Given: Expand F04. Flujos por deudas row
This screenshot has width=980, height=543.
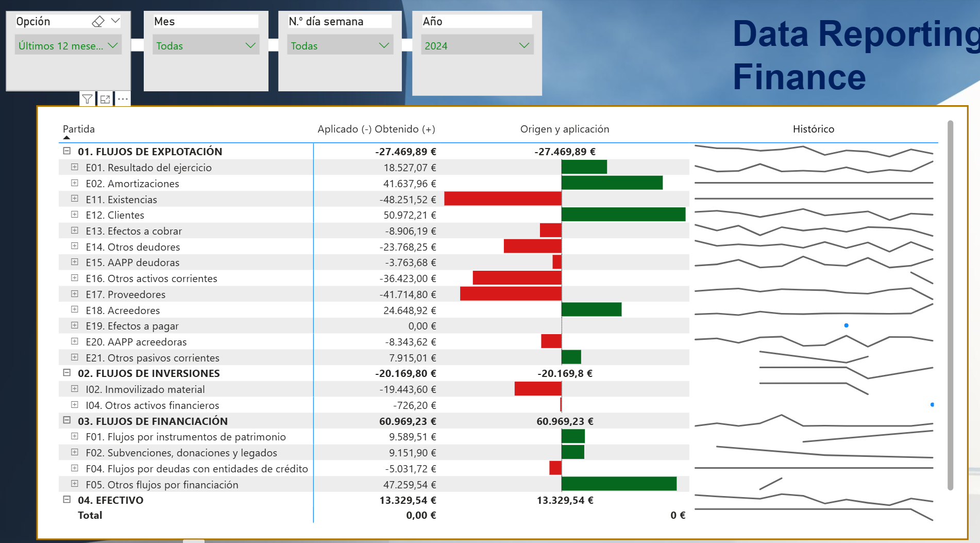Looking at the screenshot, I should pyautogui.click(x=75, y=468).
